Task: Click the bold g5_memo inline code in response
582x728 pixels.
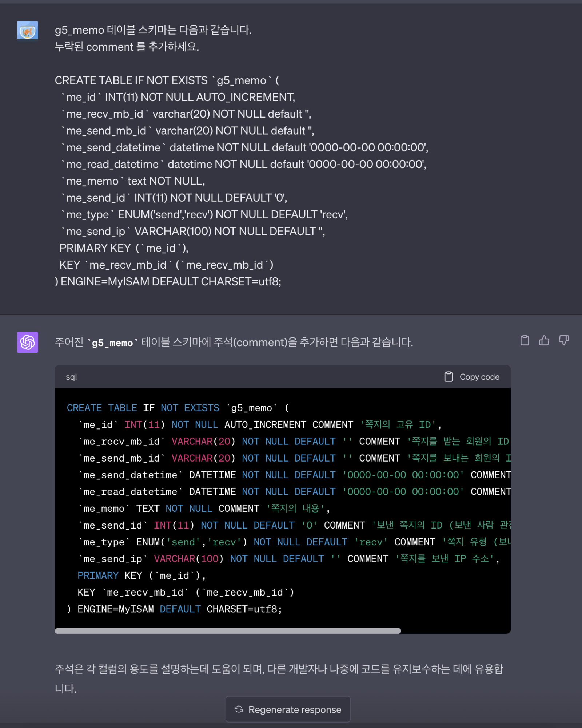Action: tap(112, 343)
